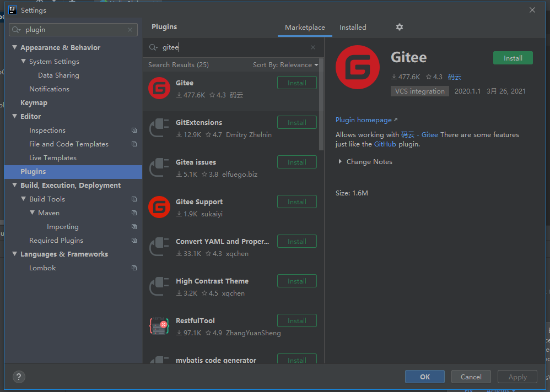Click the VCS integration tag
Image resolution: width=550 pixels, height=392 pixels.
(x=419, y=91)
